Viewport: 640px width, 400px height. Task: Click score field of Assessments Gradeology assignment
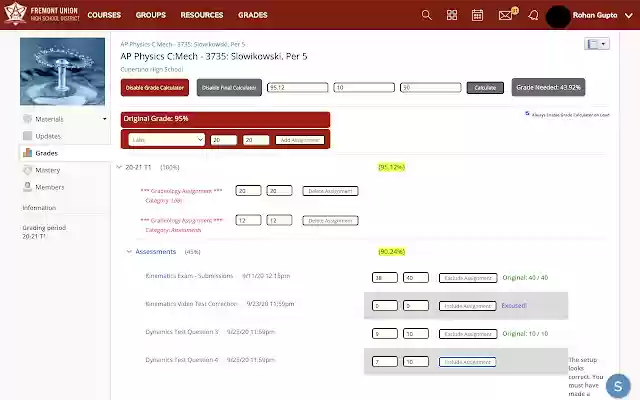pos(248,220)
